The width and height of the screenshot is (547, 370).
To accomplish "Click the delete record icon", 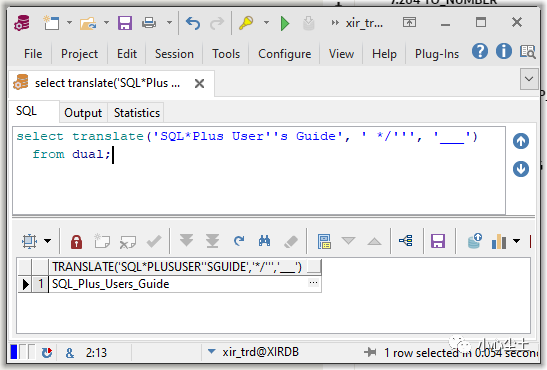I will click(128, 241).
